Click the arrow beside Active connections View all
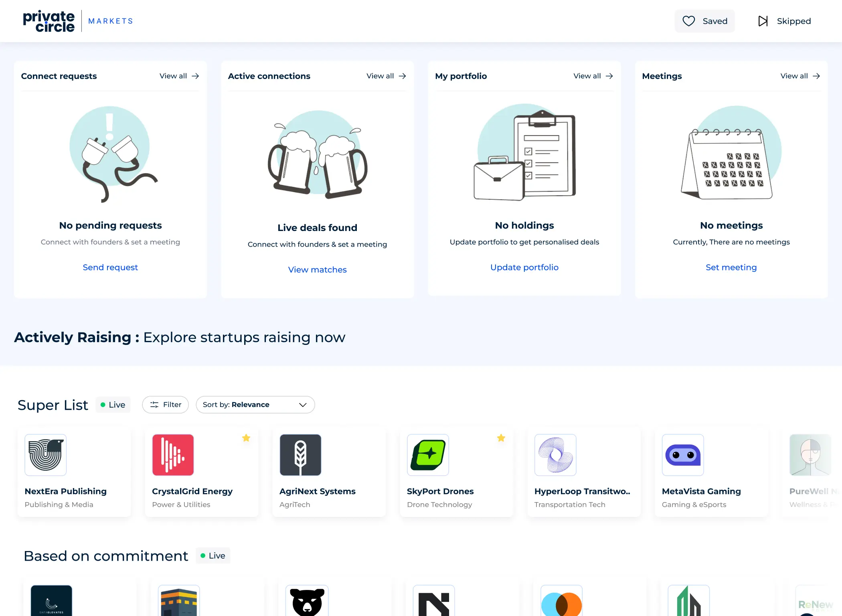842x616 pixels. [x=403, y=76]
